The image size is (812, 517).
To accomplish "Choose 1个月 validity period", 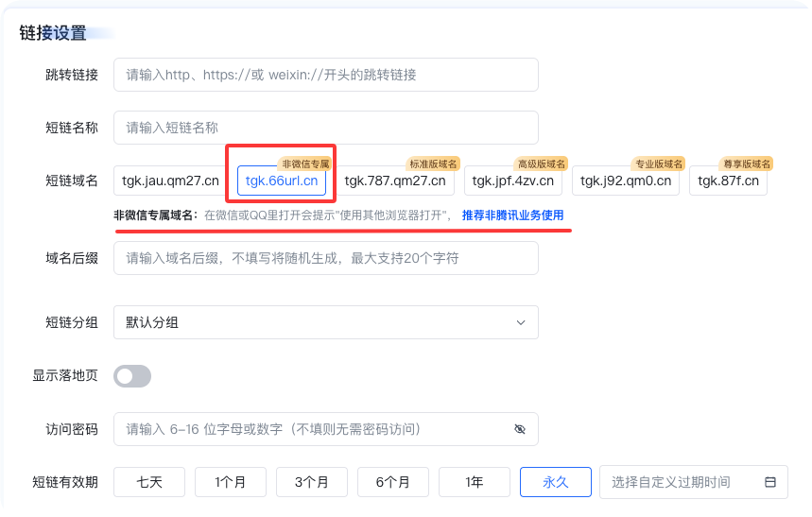I will 231,482.
